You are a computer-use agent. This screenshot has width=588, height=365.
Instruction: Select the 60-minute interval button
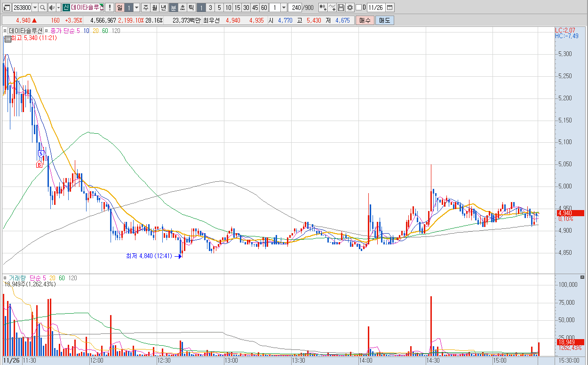tap(264, 8)
